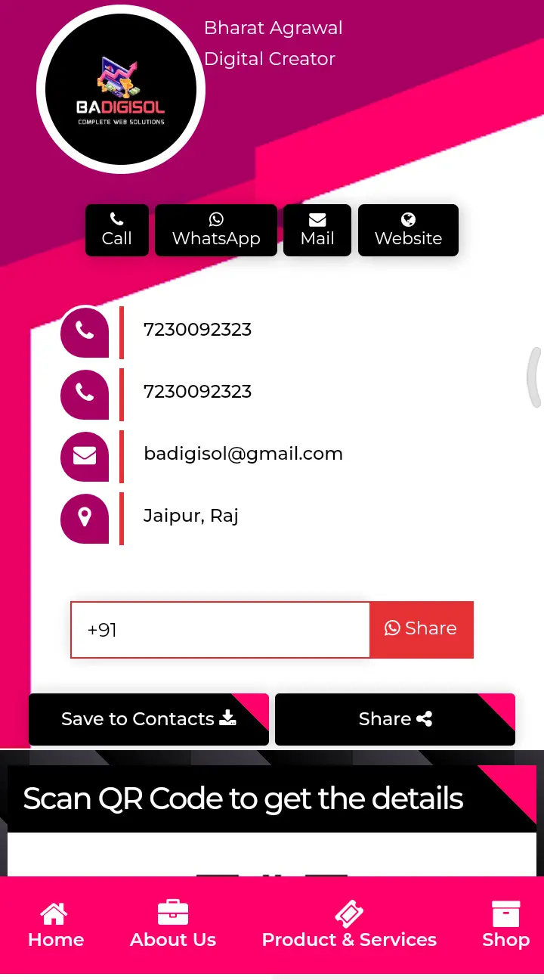Select the badigisol@gmail.com email address
The height and width of the screenshot is (980, 544).
pos(243,454)
